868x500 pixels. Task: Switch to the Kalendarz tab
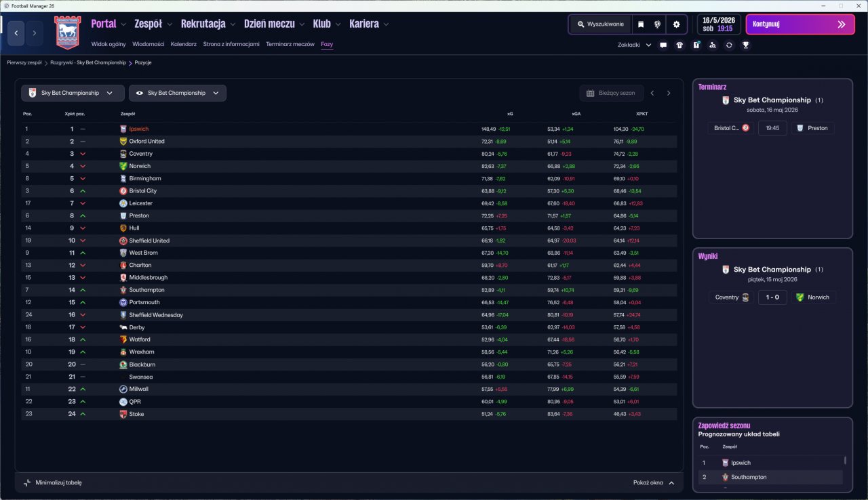pyautogui.click(x=184, y=44)
